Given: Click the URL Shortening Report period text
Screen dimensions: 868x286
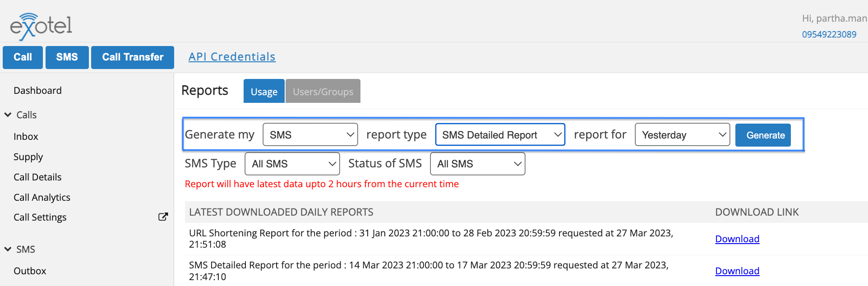Looking at the screenshot, I should [x=431, y=239].
